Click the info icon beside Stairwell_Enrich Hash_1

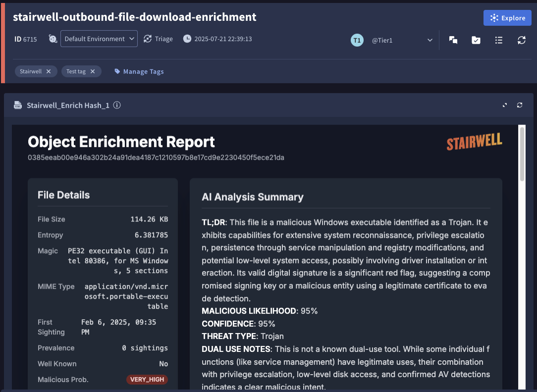click(x=117, y=105)
